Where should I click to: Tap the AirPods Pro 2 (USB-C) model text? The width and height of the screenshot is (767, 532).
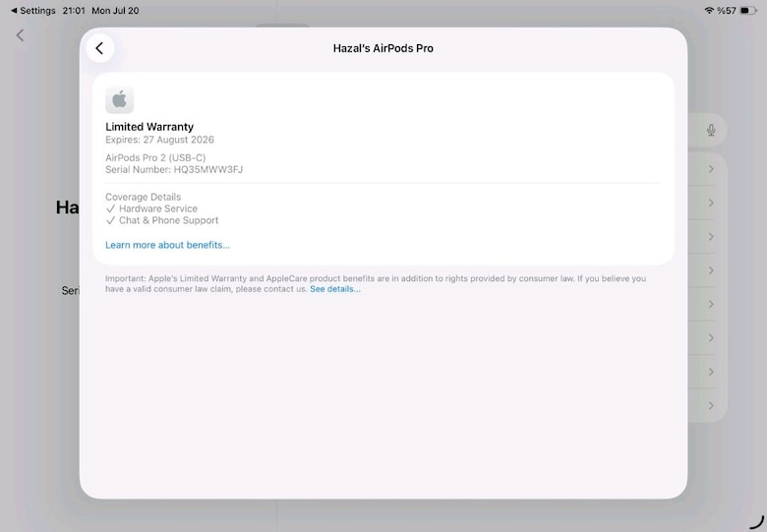155,158
